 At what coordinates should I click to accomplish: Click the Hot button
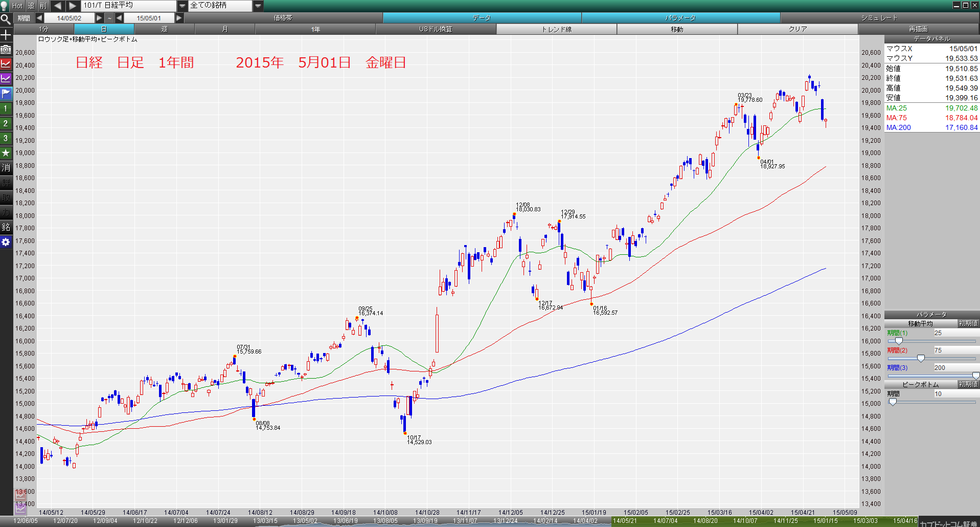17,6
